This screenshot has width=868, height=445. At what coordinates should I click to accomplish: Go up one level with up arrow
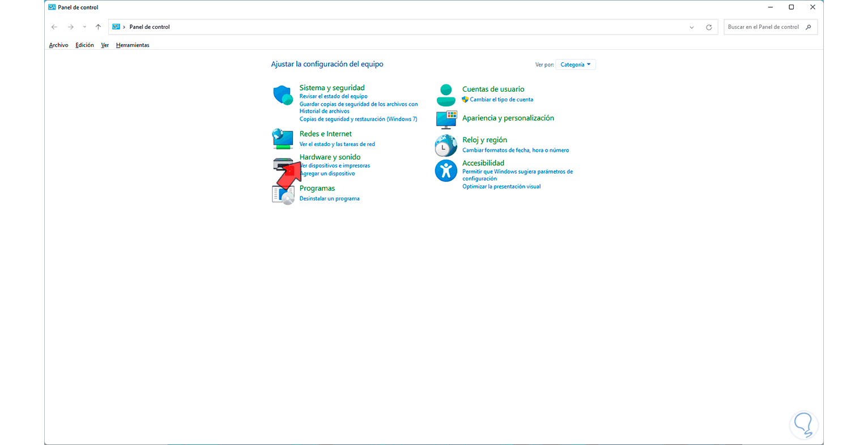click(98, 27)
